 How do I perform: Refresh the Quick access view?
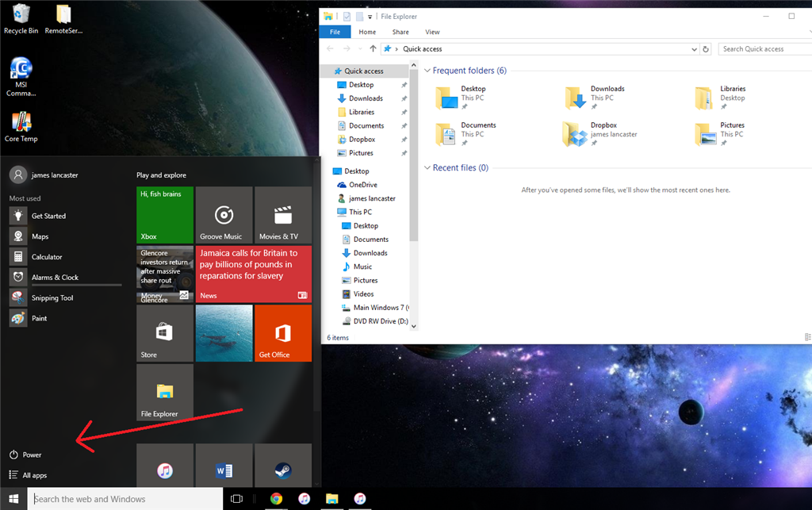click(705, 49)
